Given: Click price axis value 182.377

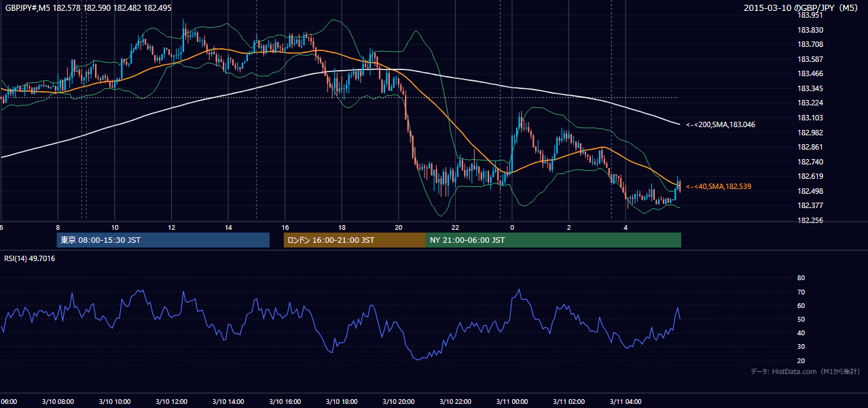Looking at the screenshot, I should point(810,205).
